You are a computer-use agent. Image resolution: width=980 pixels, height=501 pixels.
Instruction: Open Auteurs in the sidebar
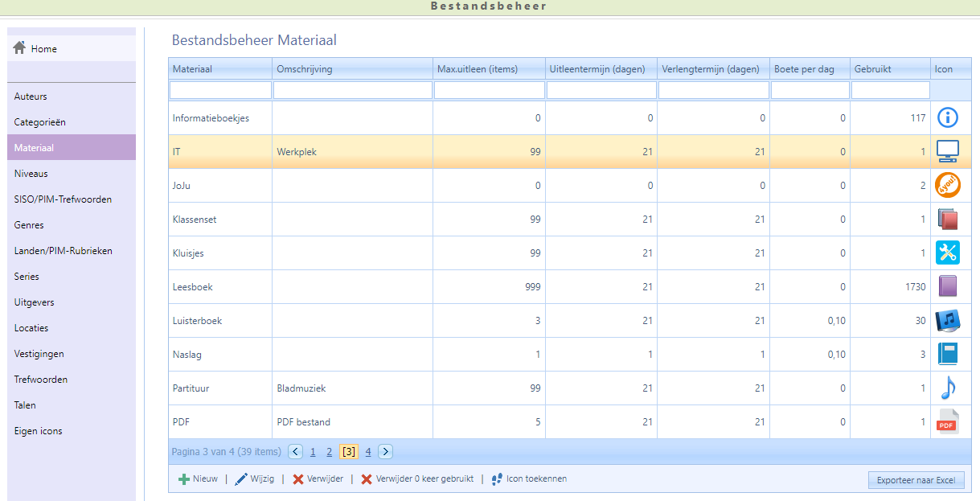click(x=31, y=97)
